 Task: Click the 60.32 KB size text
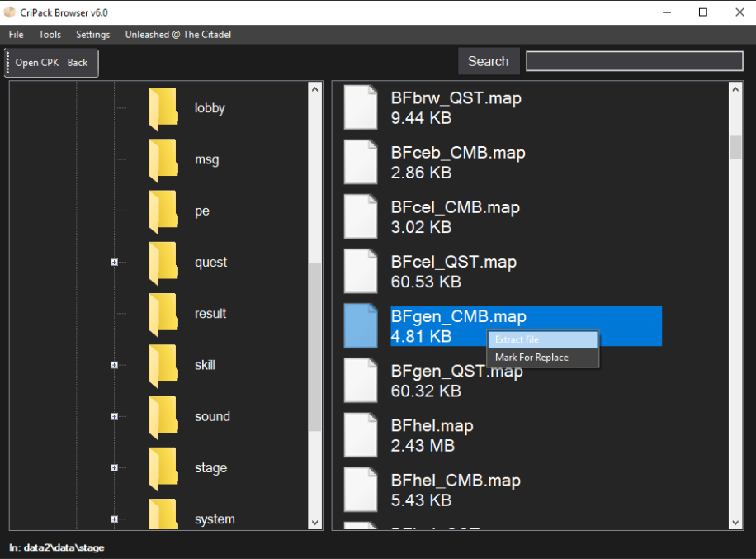tap(426, 391)
